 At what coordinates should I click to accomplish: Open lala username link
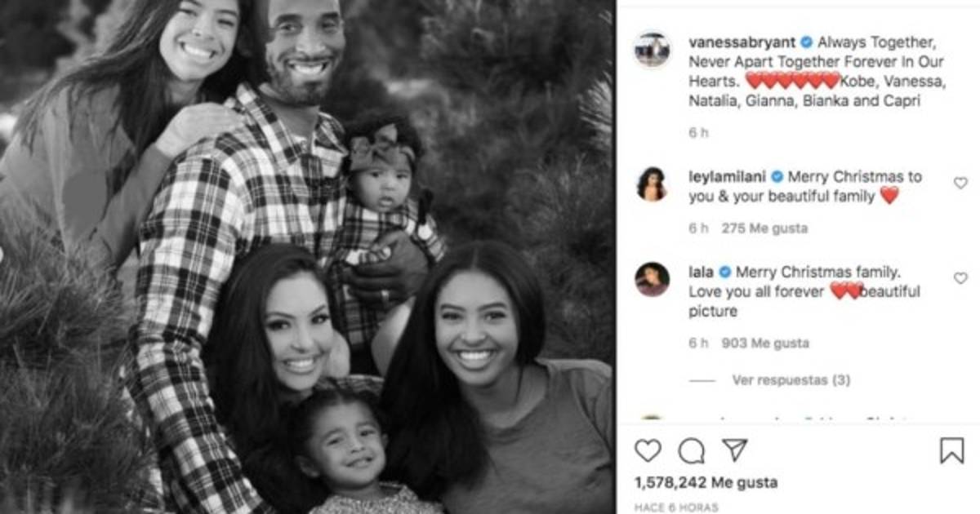pos(702,273)
